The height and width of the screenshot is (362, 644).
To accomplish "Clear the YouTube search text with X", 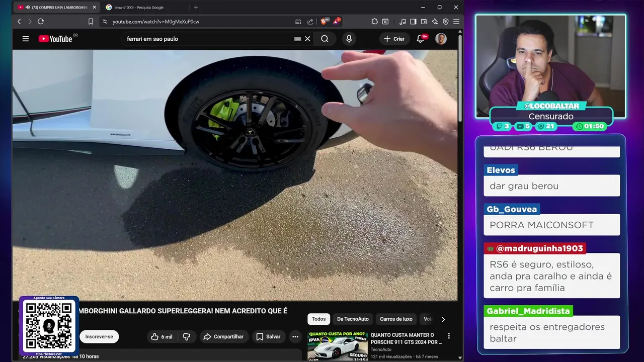I will click(307, 39).
